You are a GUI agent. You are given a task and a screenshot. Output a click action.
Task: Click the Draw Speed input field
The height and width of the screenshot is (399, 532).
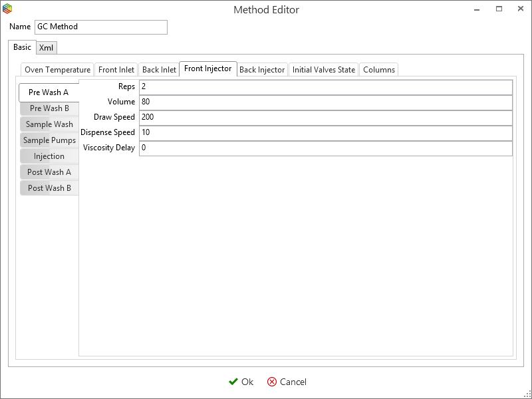click(325, 118)
